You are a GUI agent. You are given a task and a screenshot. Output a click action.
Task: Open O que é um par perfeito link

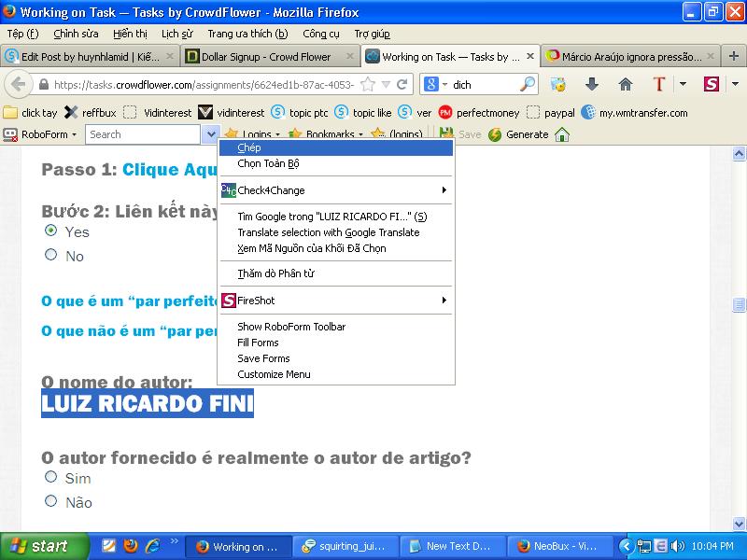pos(130,301)
